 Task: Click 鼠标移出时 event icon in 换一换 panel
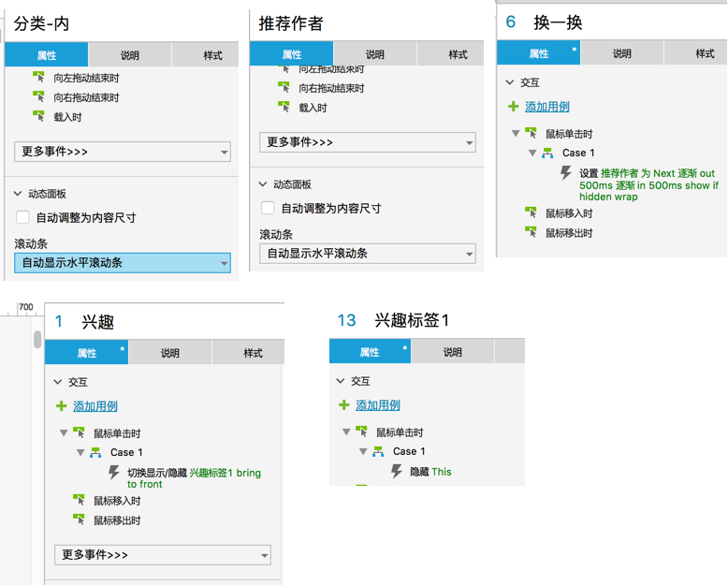point(531,232)
